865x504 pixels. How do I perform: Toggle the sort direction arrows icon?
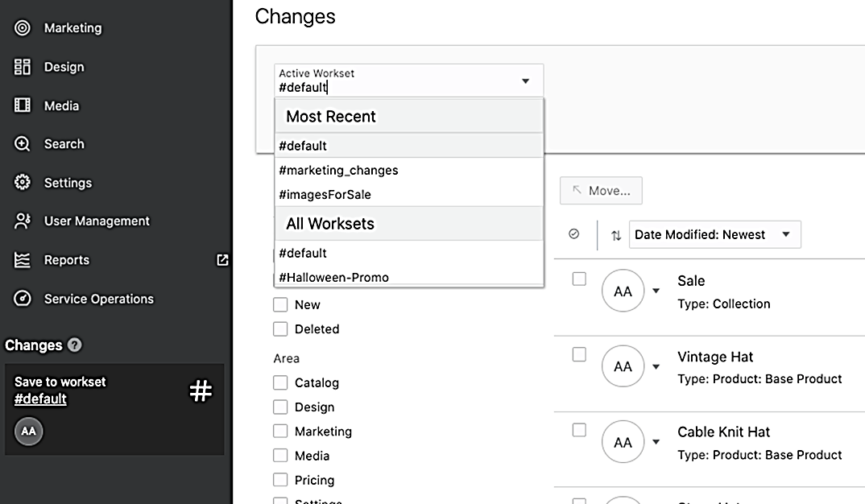616,235
